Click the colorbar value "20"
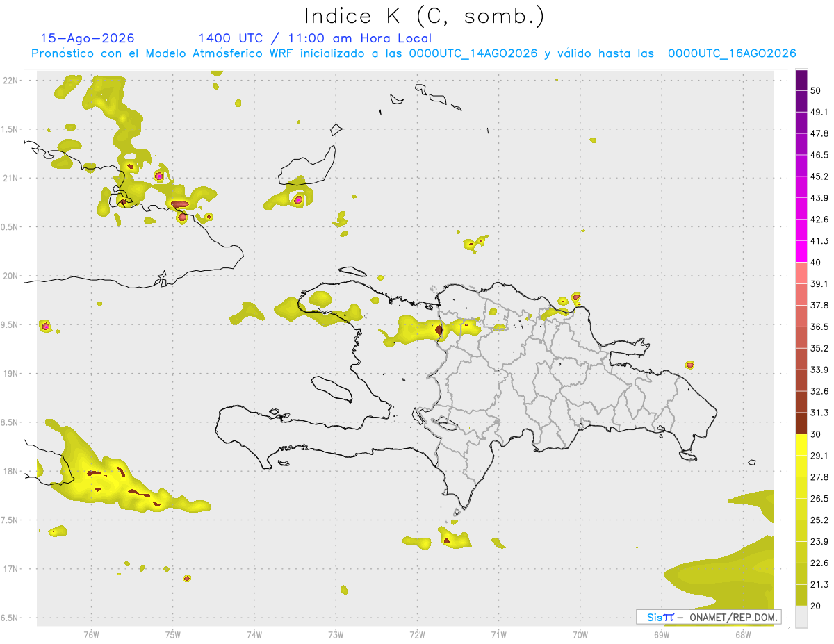The image size is (834, 644). click(x=817, y=606)
